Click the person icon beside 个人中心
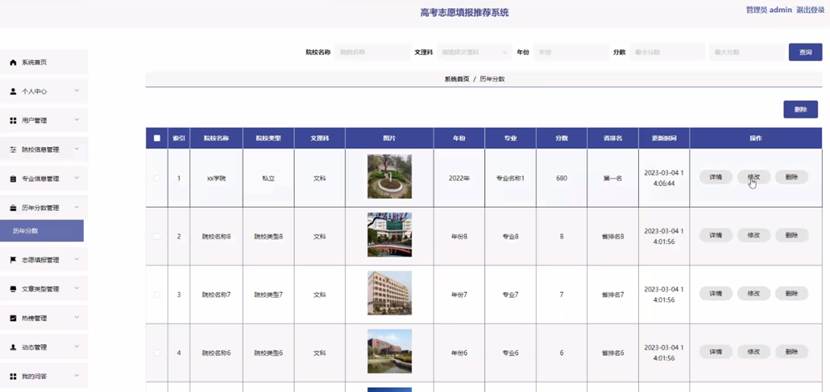The image size is (830, 392). point(13,92)
